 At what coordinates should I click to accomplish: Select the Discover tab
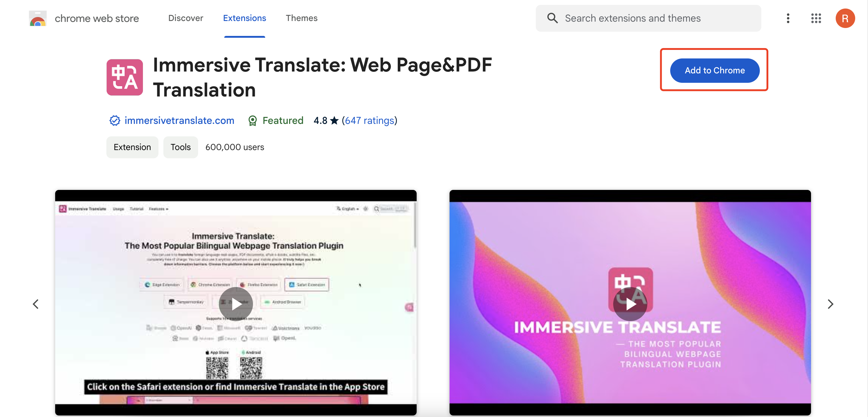186,18
